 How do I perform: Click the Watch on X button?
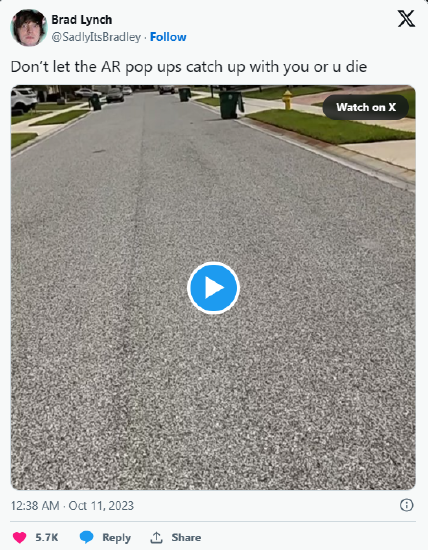point(366,107)
